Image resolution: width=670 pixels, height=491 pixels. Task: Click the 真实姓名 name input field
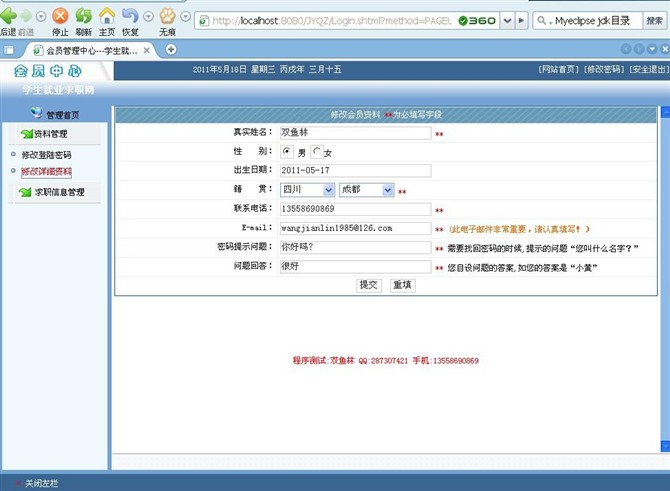[355, 132]
